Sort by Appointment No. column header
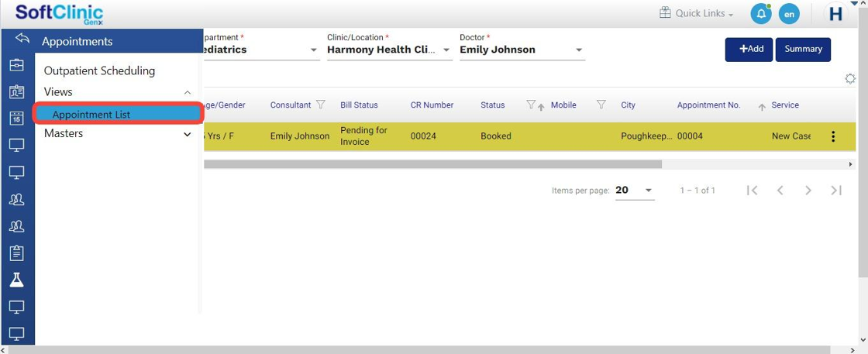 (x=708, y=105)
